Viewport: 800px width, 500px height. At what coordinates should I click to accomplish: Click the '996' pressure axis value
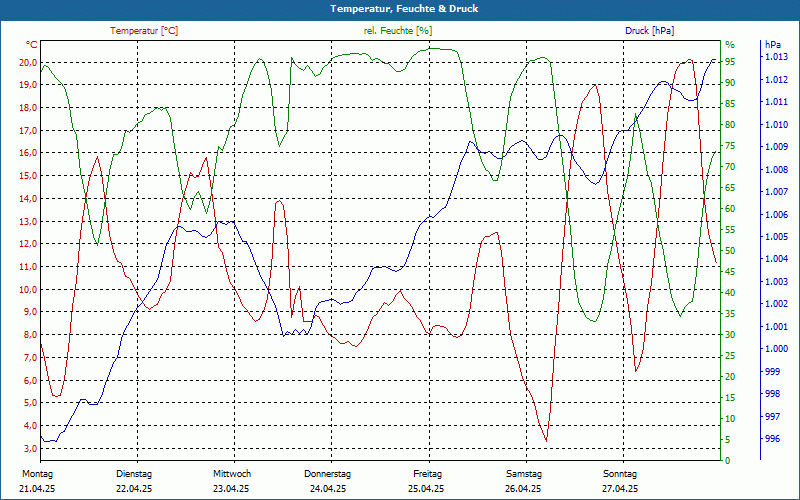coord(772,439)
